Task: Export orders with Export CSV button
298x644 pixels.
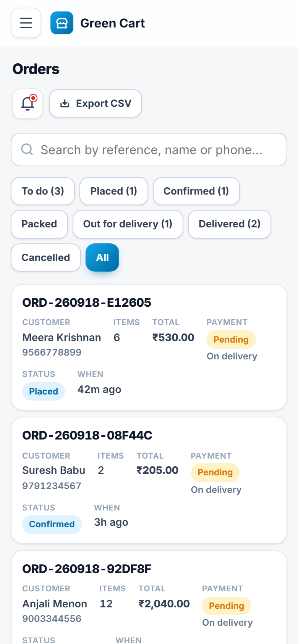Action: tap(96, 103)
